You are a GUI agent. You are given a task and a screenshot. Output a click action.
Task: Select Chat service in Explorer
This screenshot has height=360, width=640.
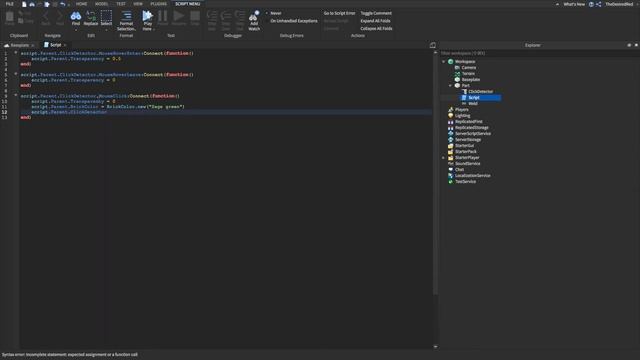point(459,169)
